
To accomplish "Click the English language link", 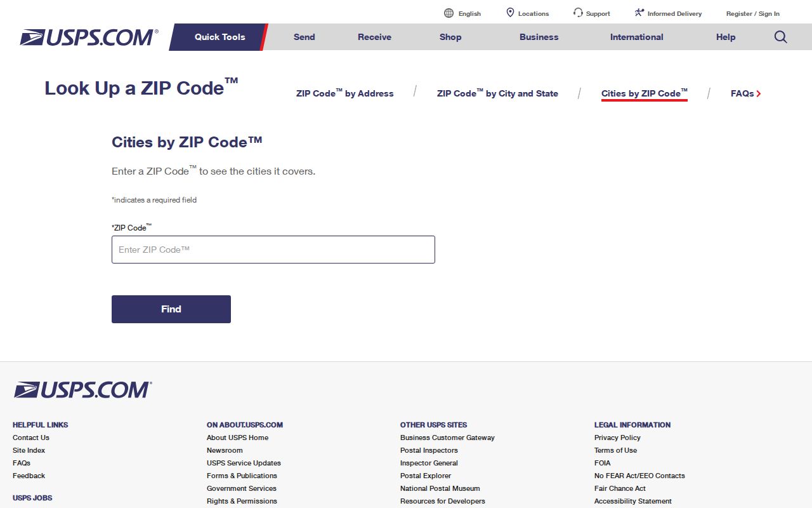I will click(469, 14).
